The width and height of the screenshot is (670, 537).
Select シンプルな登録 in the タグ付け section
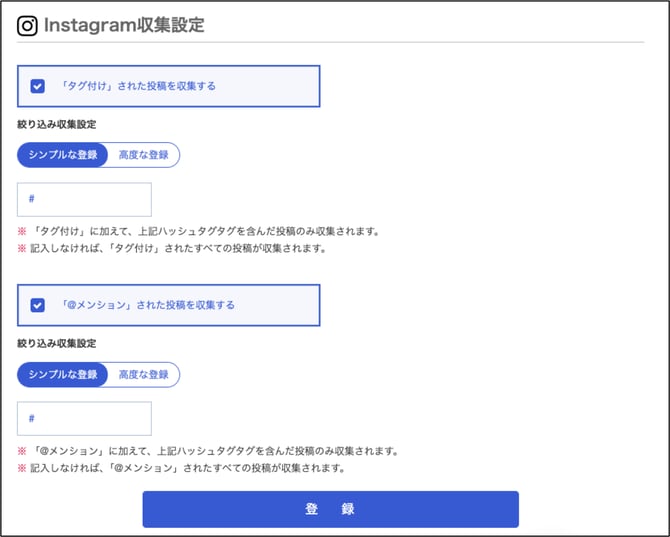63,154
